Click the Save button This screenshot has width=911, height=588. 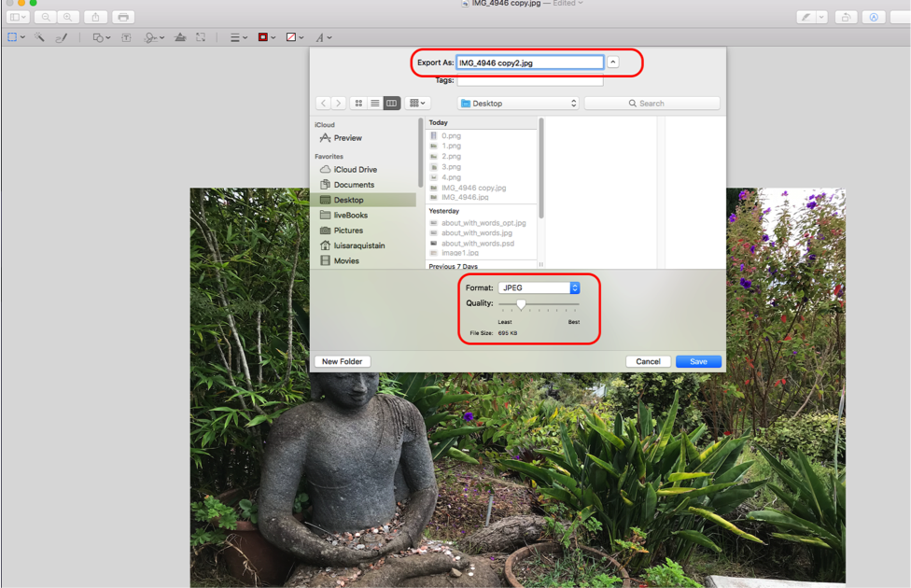(x=698, y=361)
